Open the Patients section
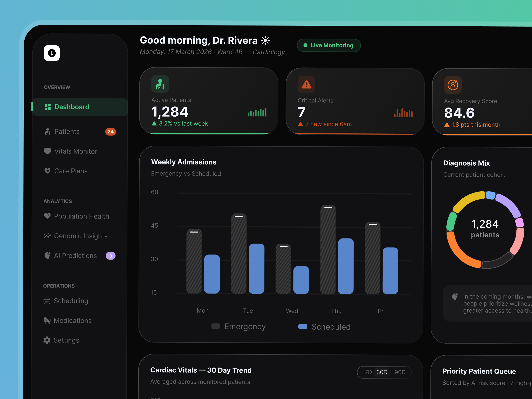The width and height of the screenshot is (532, 399). click(80, 131)
